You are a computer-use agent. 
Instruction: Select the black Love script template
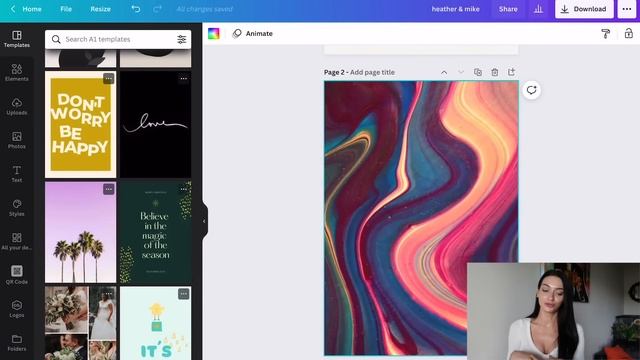(156, 124)
